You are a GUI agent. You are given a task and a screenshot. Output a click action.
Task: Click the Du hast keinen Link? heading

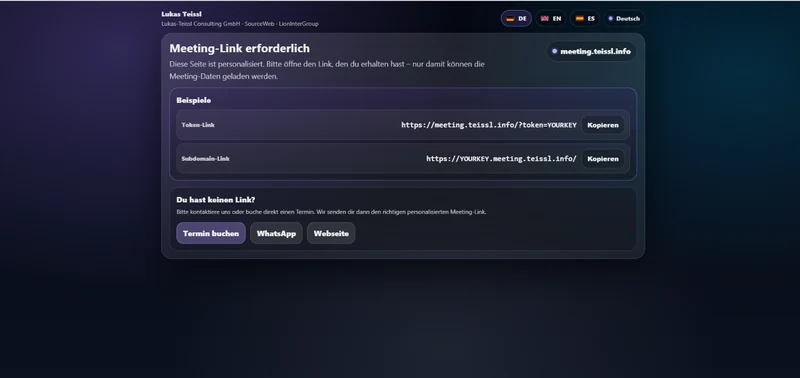point(215,199)
